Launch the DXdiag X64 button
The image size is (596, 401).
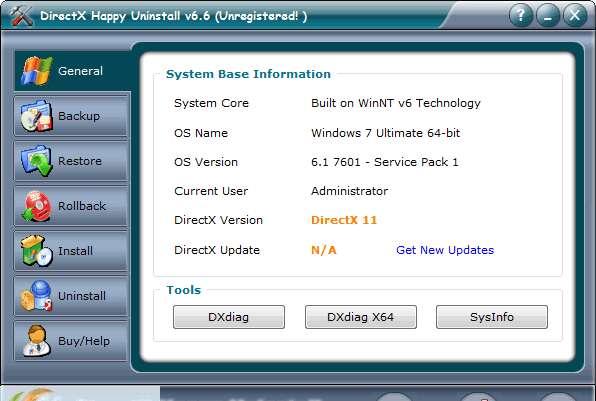361,317
